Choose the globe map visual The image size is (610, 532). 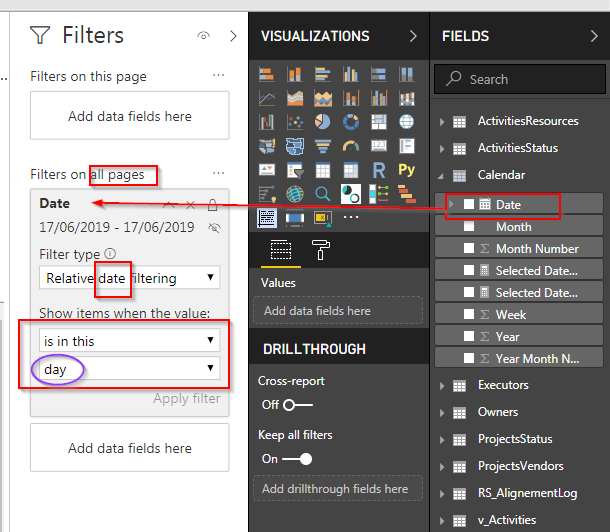click(x=407, y=122)
